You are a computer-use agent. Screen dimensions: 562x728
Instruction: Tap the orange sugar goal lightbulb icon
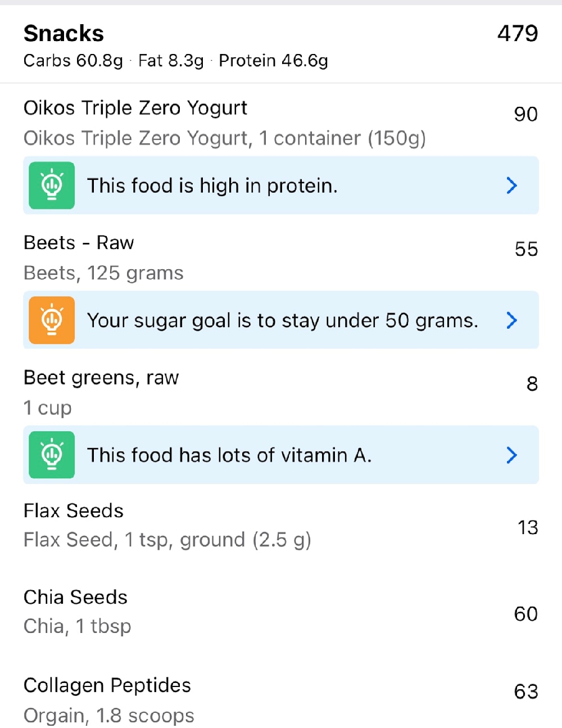52,320
